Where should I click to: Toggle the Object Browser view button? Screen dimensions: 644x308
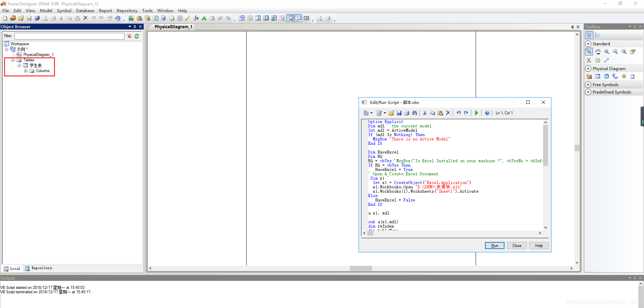click(x=290, y=18)
